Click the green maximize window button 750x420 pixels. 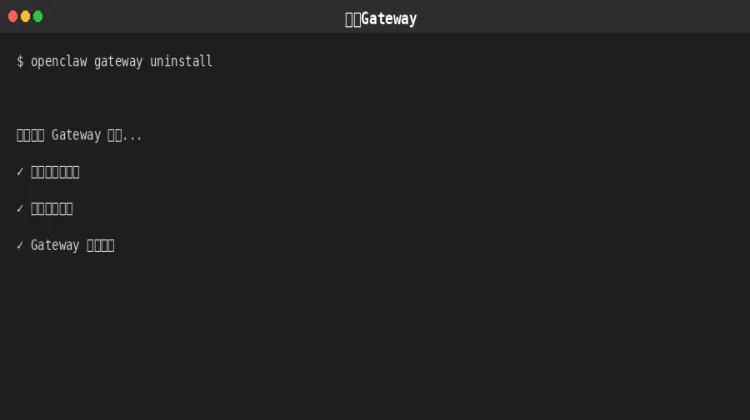click(x=38, y=17)
